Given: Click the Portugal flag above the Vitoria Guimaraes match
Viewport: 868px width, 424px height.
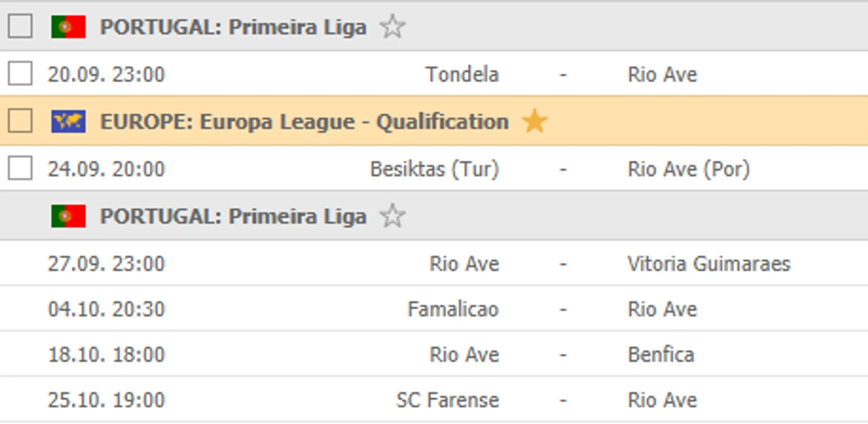Looking at the screenshot, I should 68,216.
